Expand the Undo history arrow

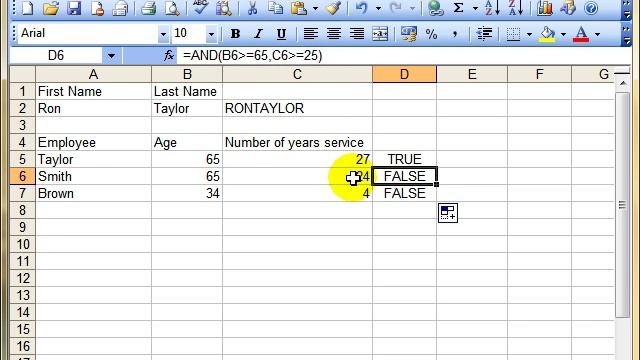click(x=378, y=8)
